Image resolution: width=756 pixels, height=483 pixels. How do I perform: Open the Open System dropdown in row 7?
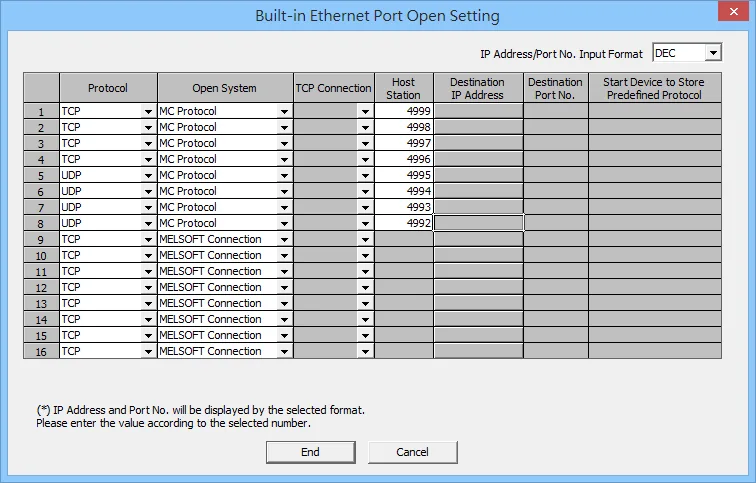click(284, 207)
